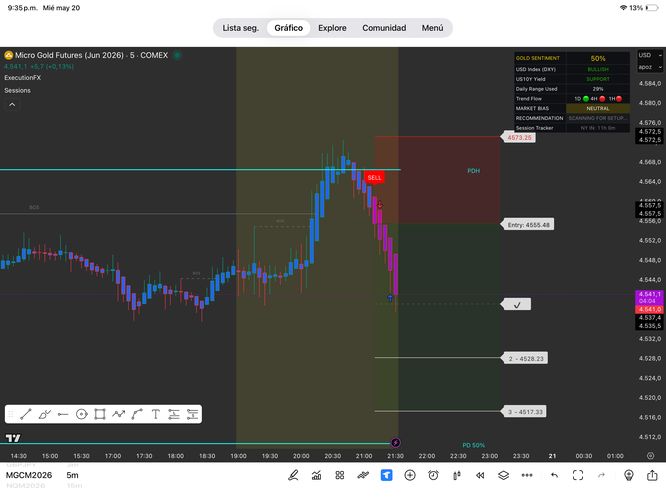
Task: Select the PDH line label
Action: tap(474, 171)
